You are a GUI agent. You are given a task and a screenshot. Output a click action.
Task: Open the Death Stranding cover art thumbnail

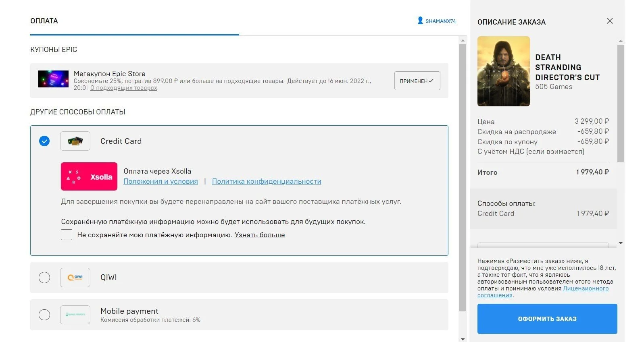504,71
